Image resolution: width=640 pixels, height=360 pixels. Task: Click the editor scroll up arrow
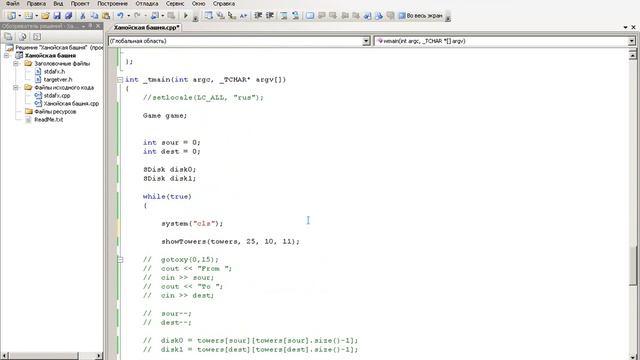633,55
